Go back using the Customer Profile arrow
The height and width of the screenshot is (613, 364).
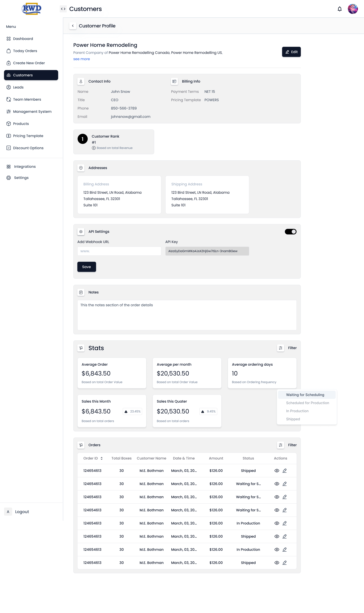(x=73, y=26)
